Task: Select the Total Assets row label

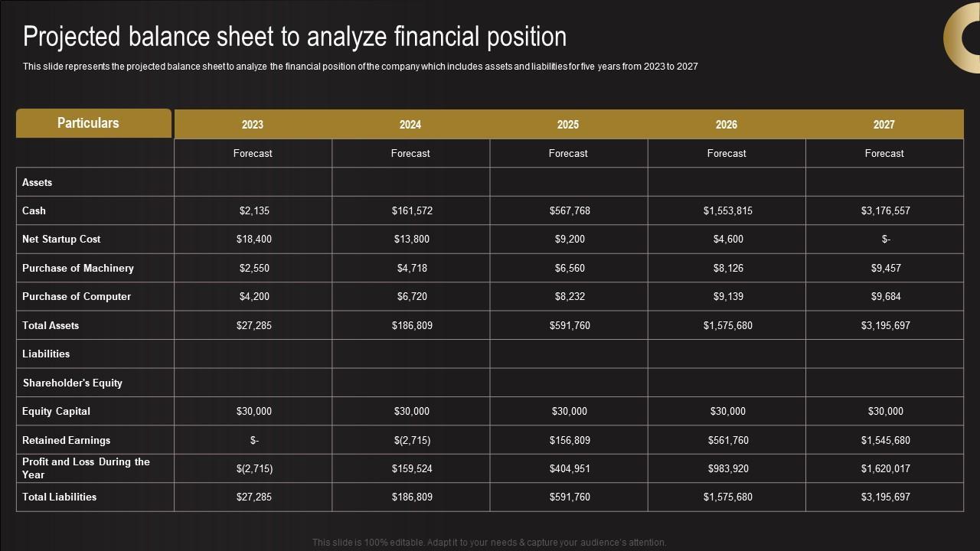Action: pyautogui.click(x=51, y=325)
